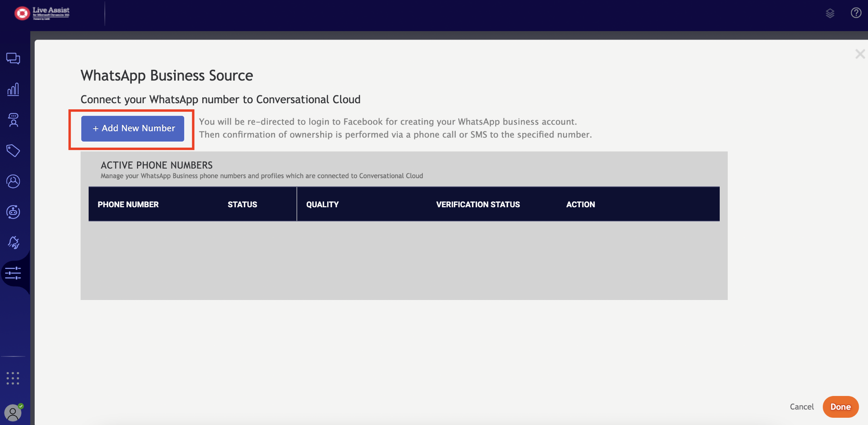Open the agent with speech bubble icon
The width and height of the screenshot is (868, 425).
13,120
